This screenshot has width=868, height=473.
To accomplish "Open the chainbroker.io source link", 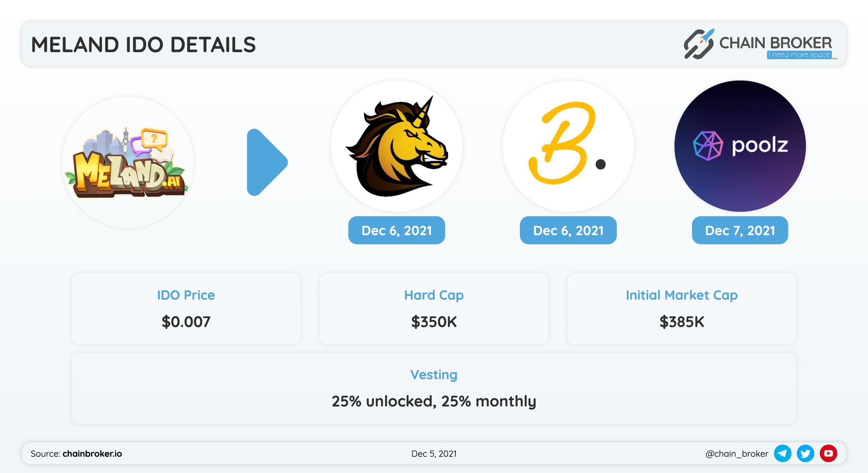I will [x=92, y=454].
